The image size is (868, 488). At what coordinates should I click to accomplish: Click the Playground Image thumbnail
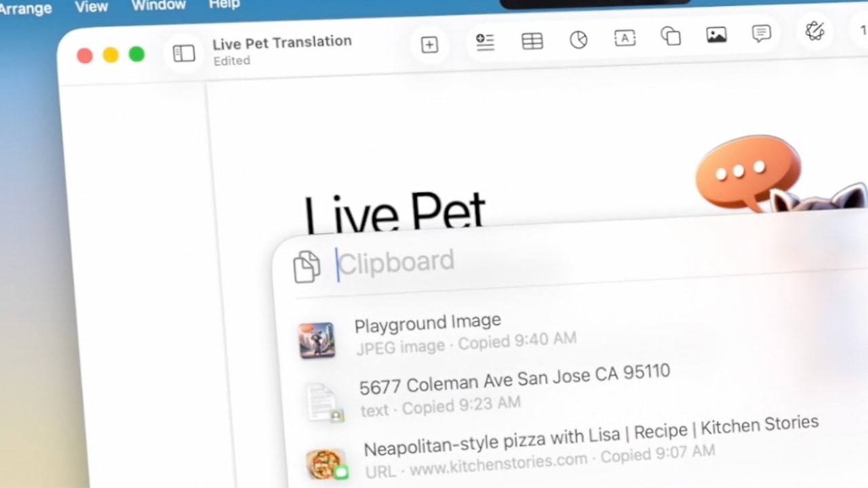tap(317, 339)
